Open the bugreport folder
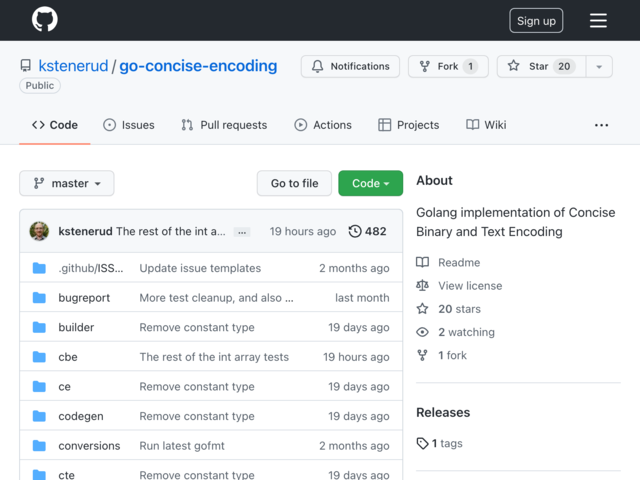Image resolution: width=640 pixels, height=480 pixels. [x=84, y=298]
